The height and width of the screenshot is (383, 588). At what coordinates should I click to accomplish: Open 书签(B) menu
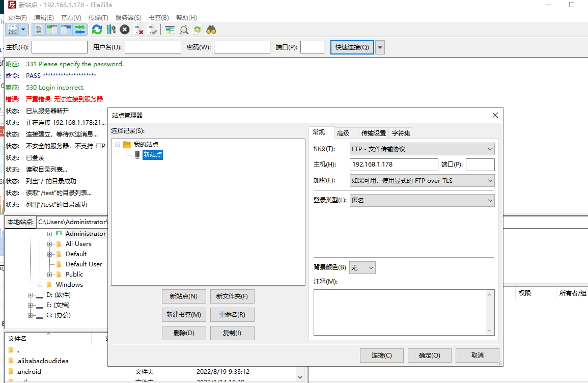coord(159,18)
